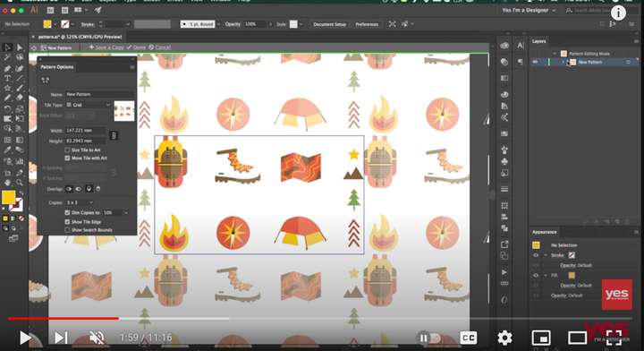Select the Type tool
This screenshot has width=644, height=351.
point(7,78)
